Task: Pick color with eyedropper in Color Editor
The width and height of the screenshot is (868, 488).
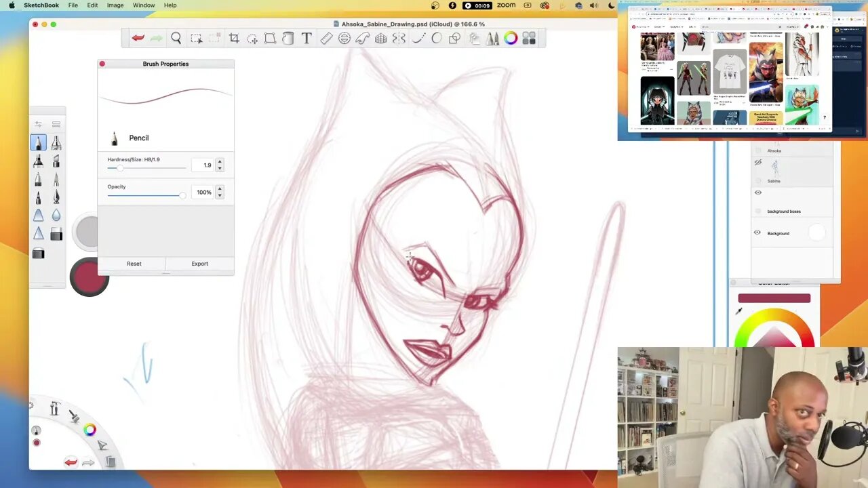Action: pos(738,311)
